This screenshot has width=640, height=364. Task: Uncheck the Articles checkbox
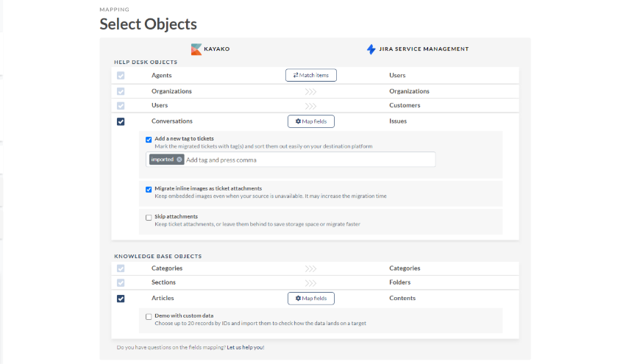tap(121, 299)
